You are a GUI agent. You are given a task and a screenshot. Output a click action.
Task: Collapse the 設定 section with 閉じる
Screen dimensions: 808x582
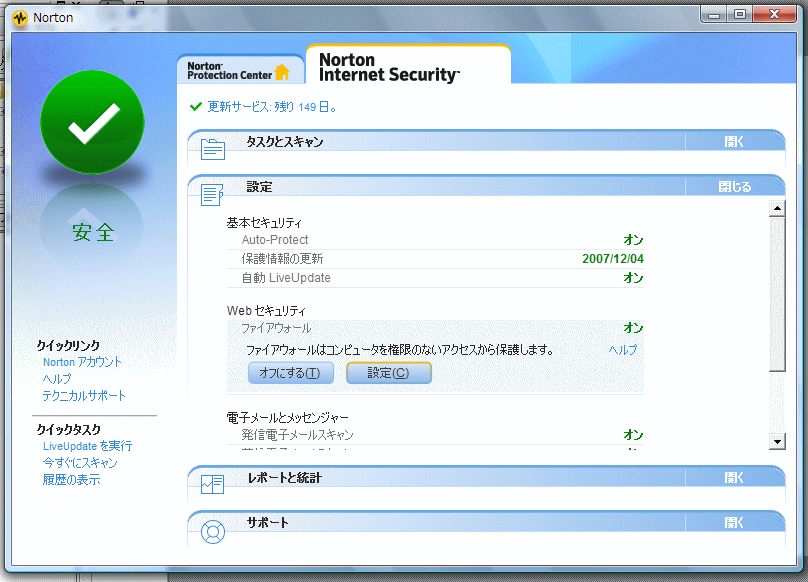coord(735,187)
